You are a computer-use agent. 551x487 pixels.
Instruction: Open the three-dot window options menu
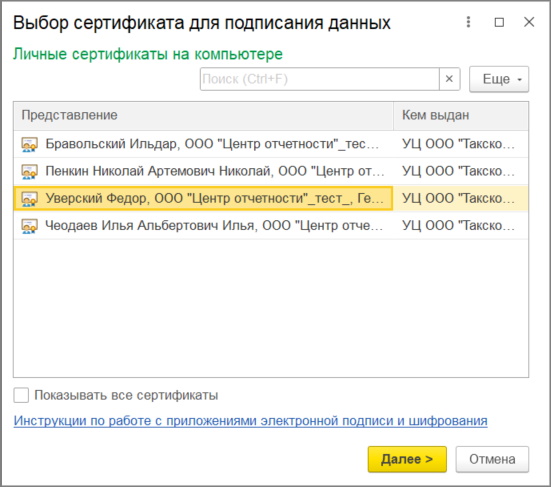click(x=468, y=22)
